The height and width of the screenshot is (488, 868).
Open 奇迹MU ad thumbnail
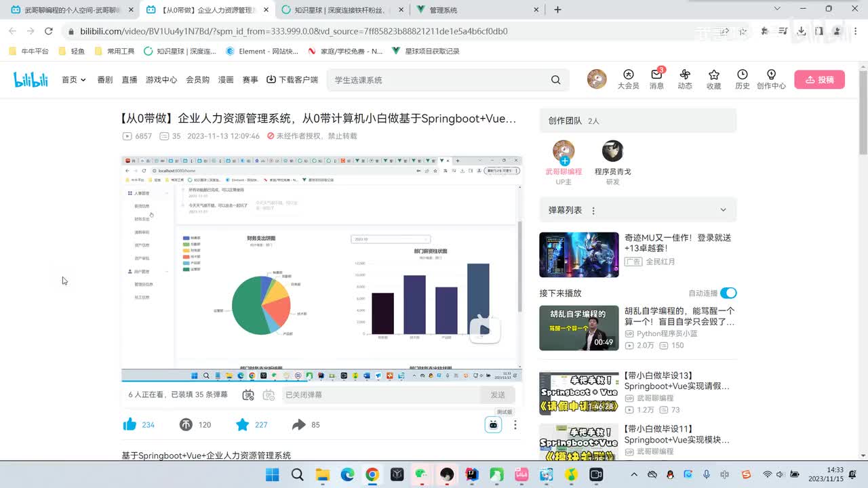(578, 255)
